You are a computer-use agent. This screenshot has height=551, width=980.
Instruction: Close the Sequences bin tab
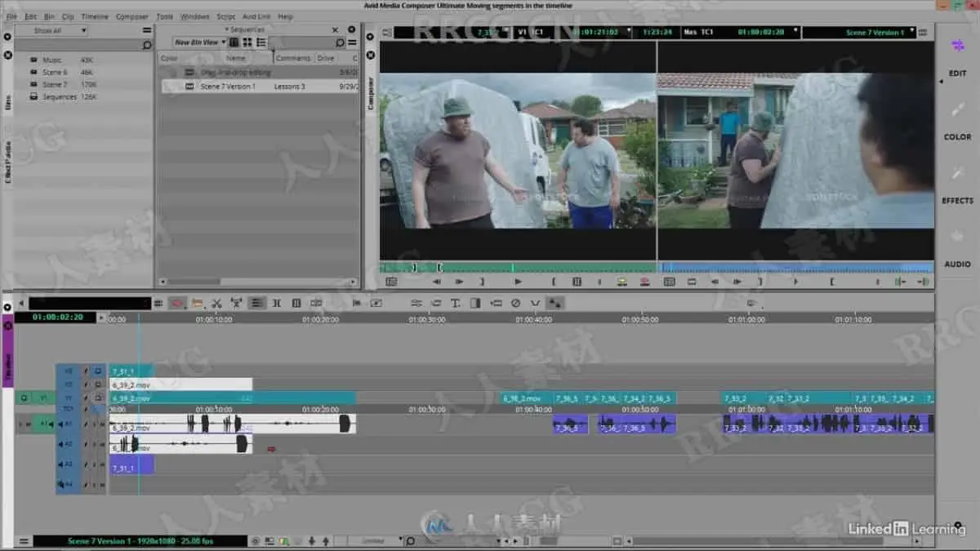tap(335, 30)
